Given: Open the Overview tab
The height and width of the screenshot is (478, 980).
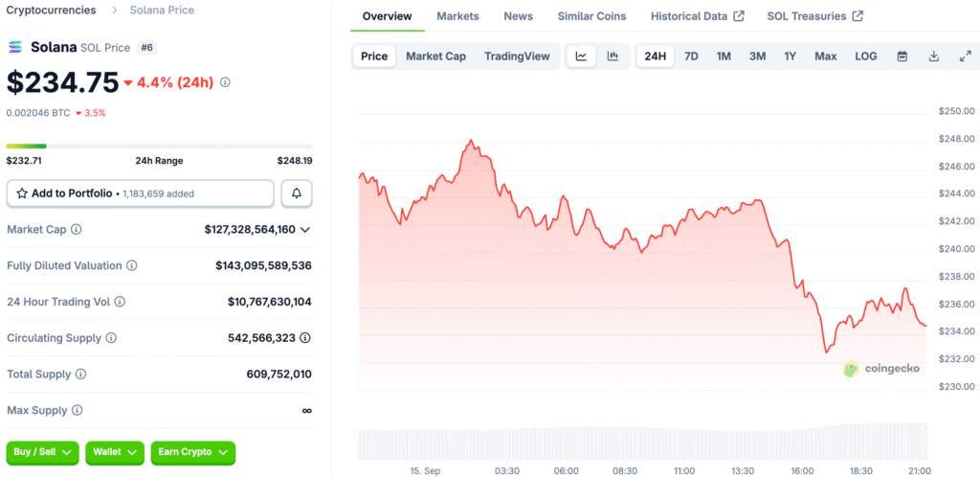Looking at the screenshot, I should [x=388, y=16].
